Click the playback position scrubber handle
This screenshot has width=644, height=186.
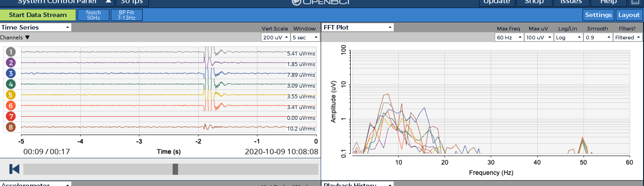click(x=175, y=169)
